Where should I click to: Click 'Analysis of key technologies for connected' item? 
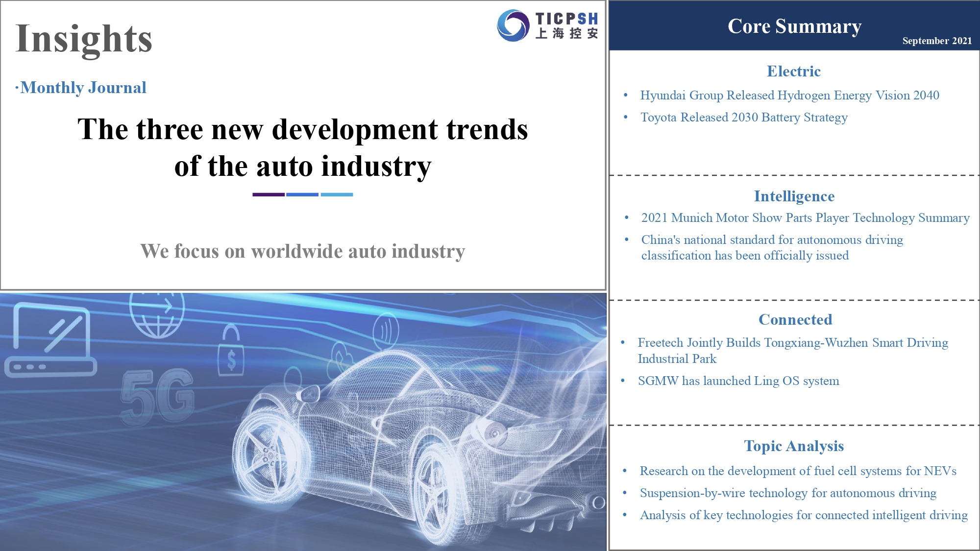(x=804, y=515)
